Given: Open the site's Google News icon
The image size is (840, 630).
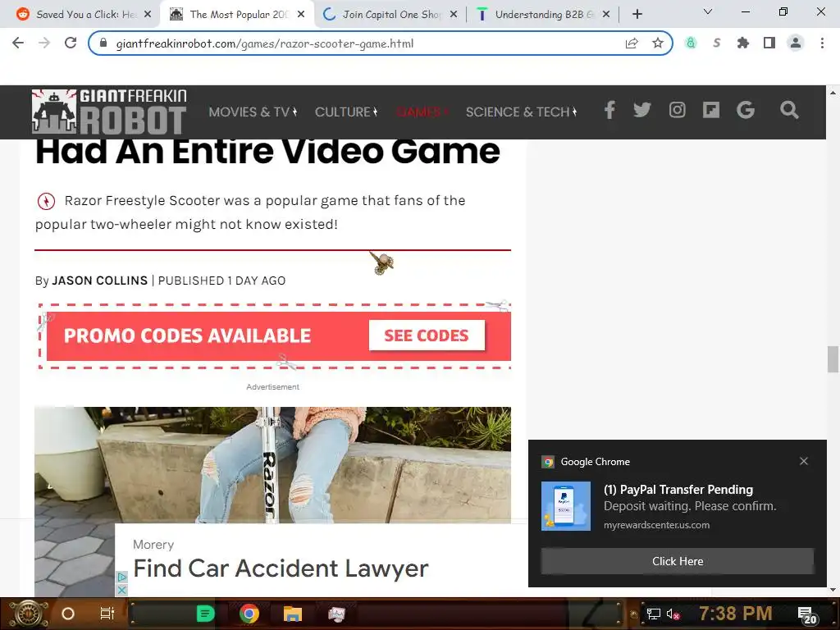Looking at the screenshot, I should [745, 111].
